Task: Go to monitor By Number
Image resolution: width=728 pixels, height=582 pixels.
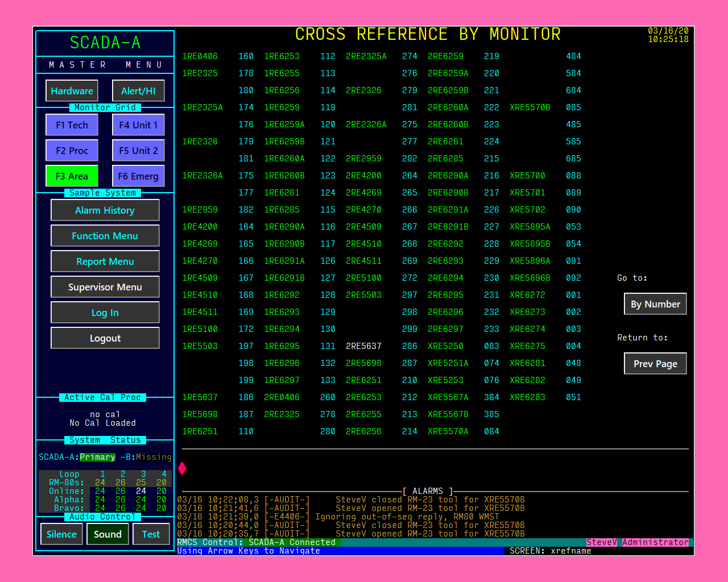Action: coord(655,304)
